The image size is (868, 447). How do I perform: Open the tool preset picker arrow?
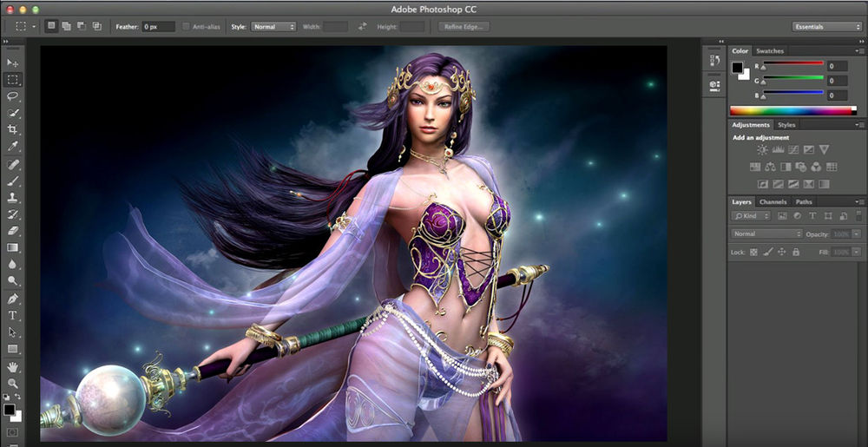pos(34,27)
